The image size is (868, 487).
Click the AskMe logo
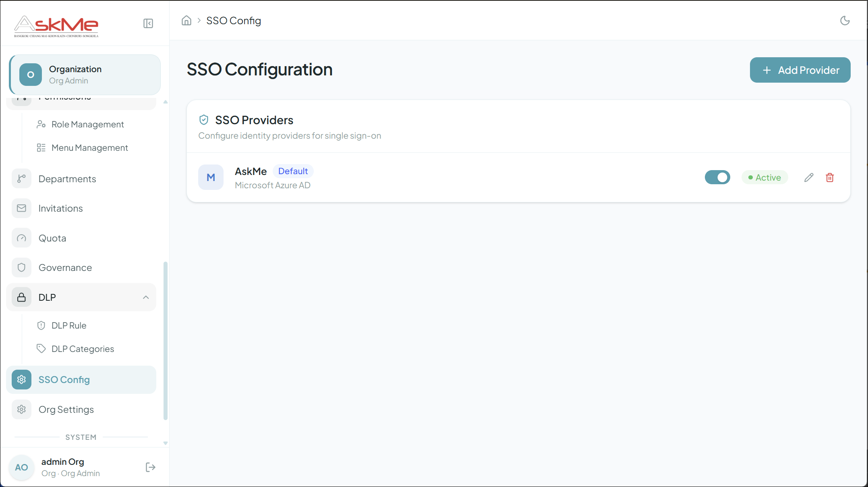pos(56,26)
